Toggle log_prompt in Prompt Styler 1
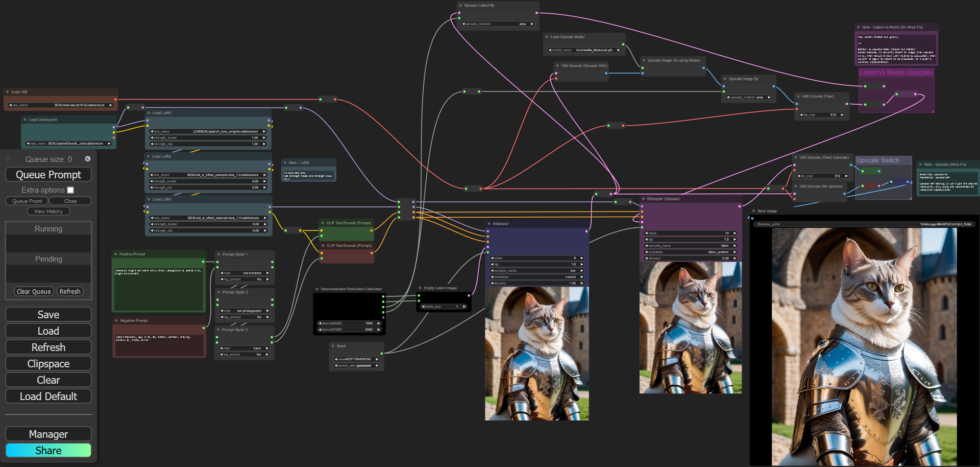The height and width of the screenshot is (467, 980). [x=245, y=279]
